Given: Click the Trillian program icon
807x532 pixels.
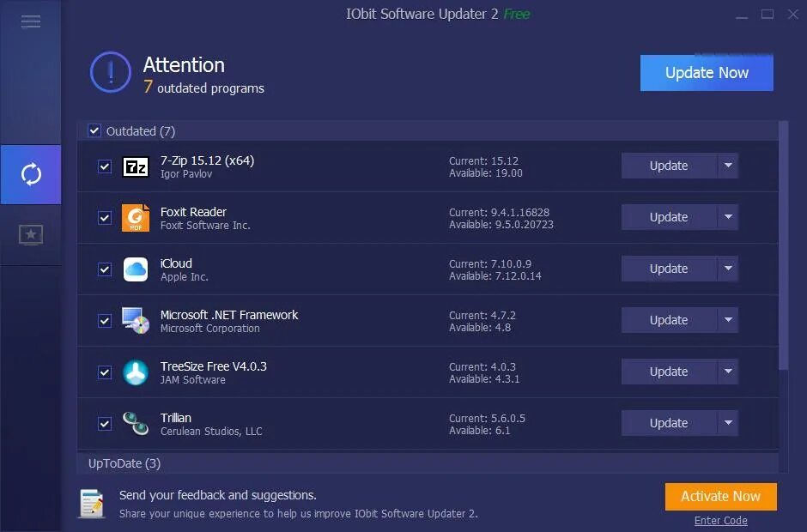Looking at the screenshot, I should (x=136, y=423).
